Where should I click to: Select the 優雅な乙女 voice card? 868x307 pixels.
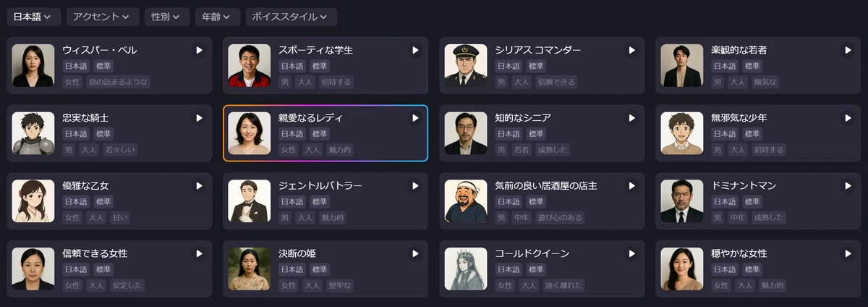(109, 201)
